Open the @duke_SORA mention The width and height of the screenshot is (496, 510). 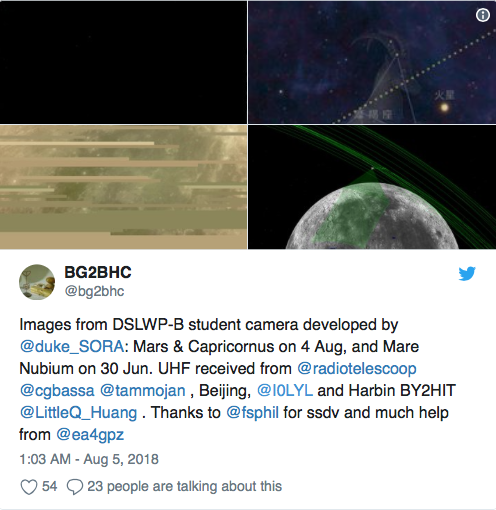[72, 347]
